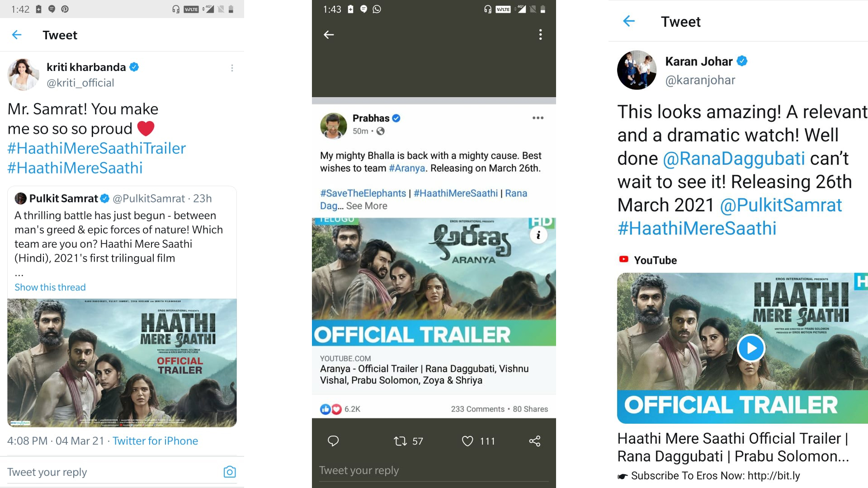
Task: Open Prabhas page name
Action: pyautogui.click(x=371, y=118)
